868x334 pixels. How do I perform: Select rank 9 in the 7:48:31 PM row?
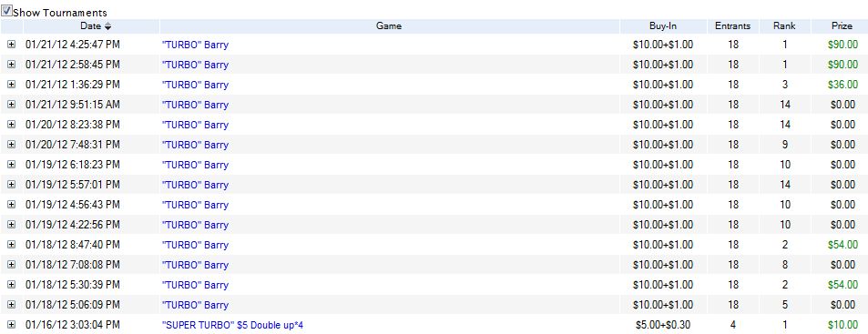785,145
